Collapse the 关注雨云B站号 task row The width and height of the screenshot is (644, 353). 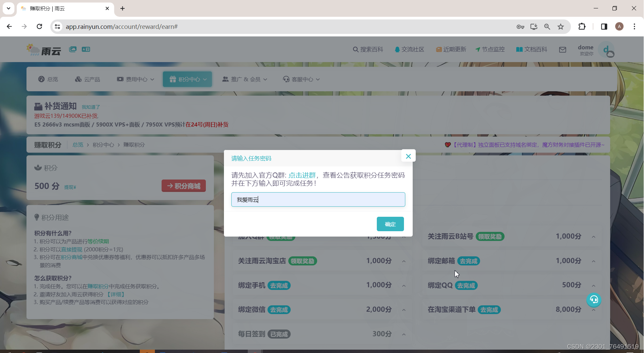click(x=594, y=237)
